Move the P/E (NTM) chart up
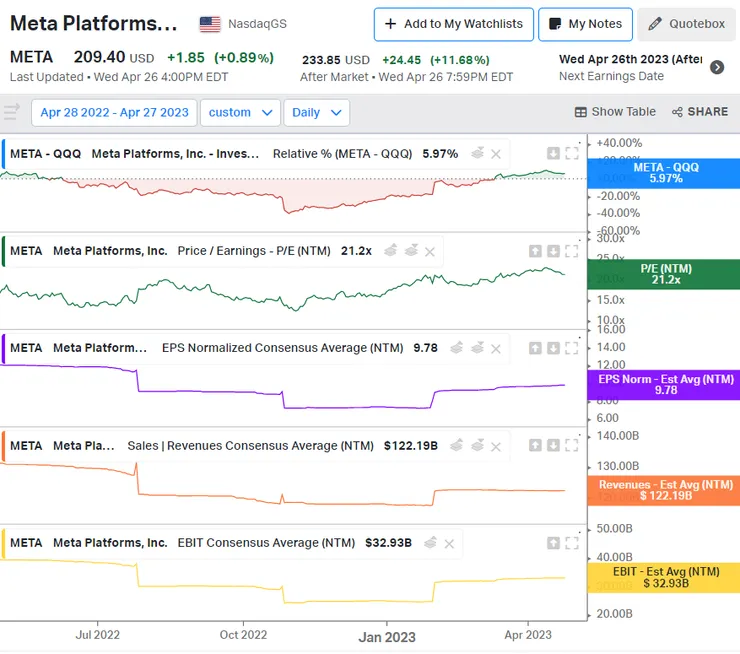The height and width of the screenshot is (654, 740). 535,251
